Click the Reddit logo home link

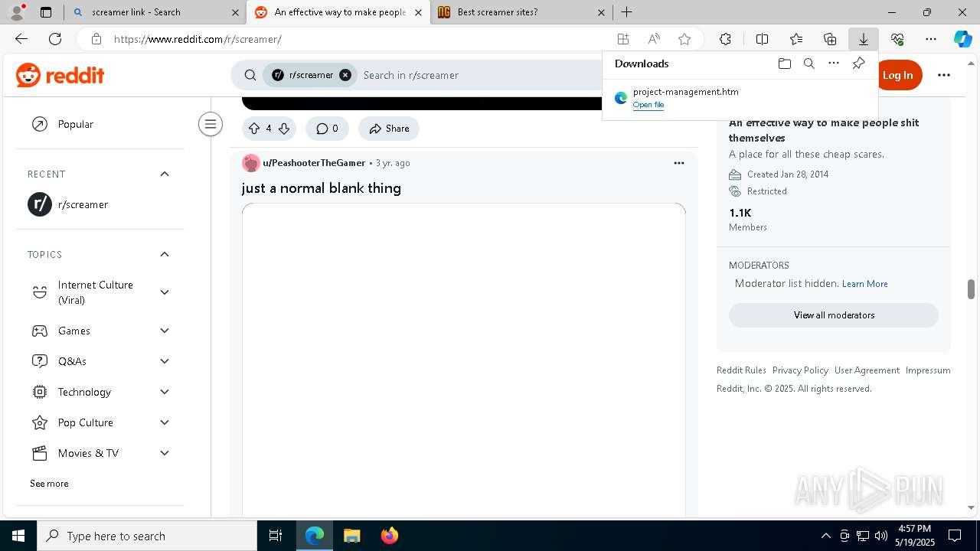[x=60, y=75]
